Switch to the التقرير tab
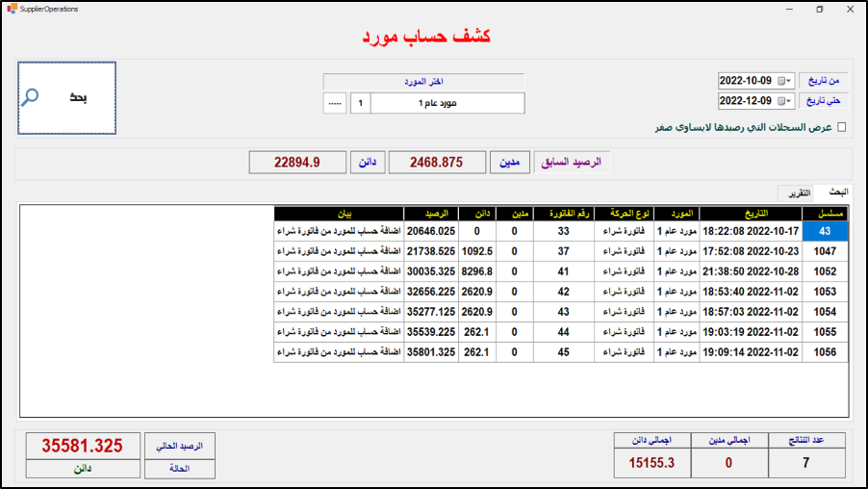This screenshot has height=489, width=868. (x=794, y=193)
